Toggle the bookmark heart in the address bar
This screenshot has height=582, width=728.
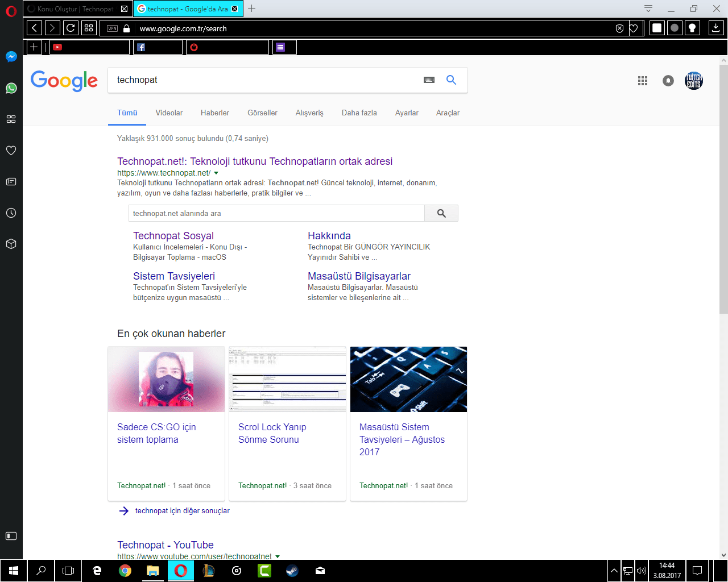634,28
